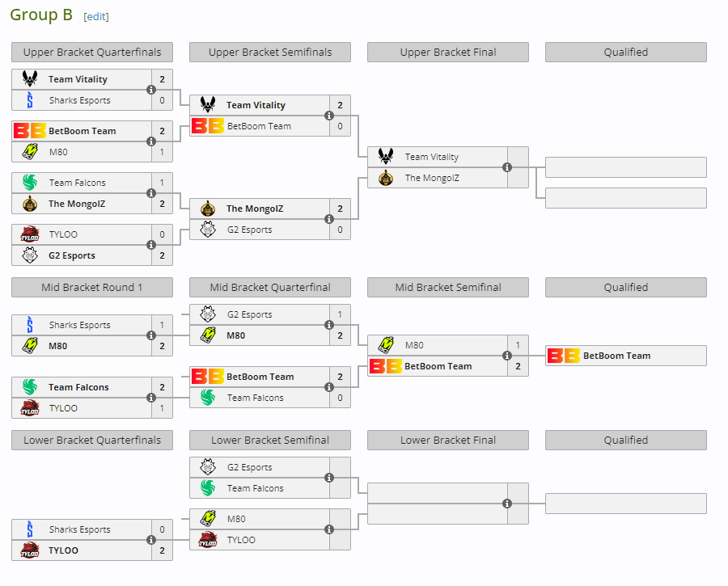
Task: Click BetBoom Team logo in Mid Bracket Qualified slot
Action: (564, 356)
